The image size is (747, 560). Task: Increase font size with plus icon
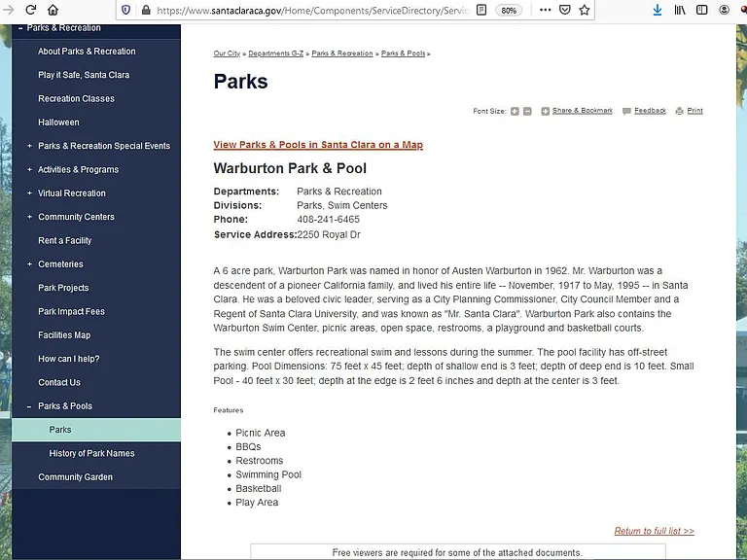tap(515, 111)
